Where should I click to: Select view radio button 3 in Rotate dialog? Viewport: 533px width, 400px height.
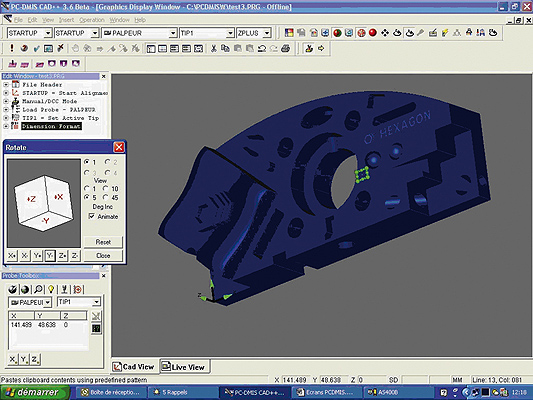click(x=87, y=173)
